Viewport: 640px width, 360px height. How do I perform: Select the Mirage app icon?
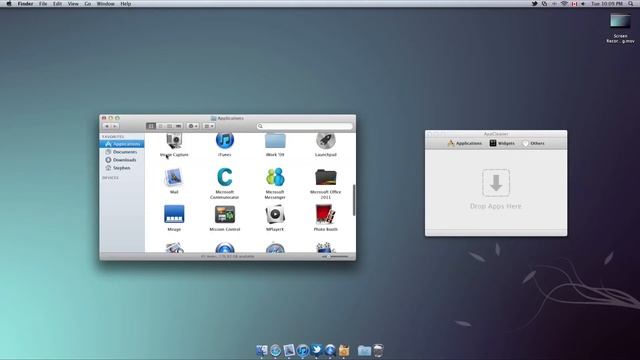tap(174, 214)
